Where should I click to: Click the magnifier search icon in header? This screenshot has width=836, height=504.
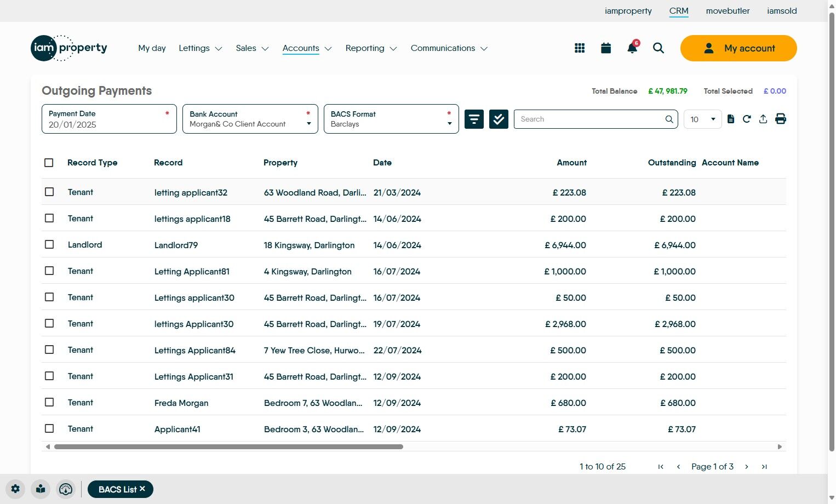pos(659,48)
